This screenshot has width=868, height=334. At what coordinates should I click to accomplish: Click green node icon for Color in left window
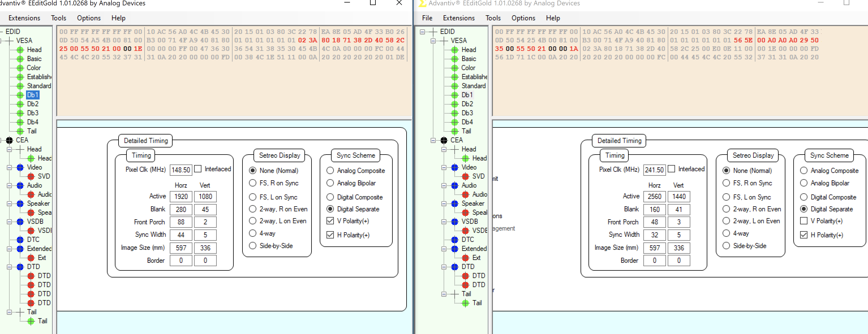coord(20,68)
